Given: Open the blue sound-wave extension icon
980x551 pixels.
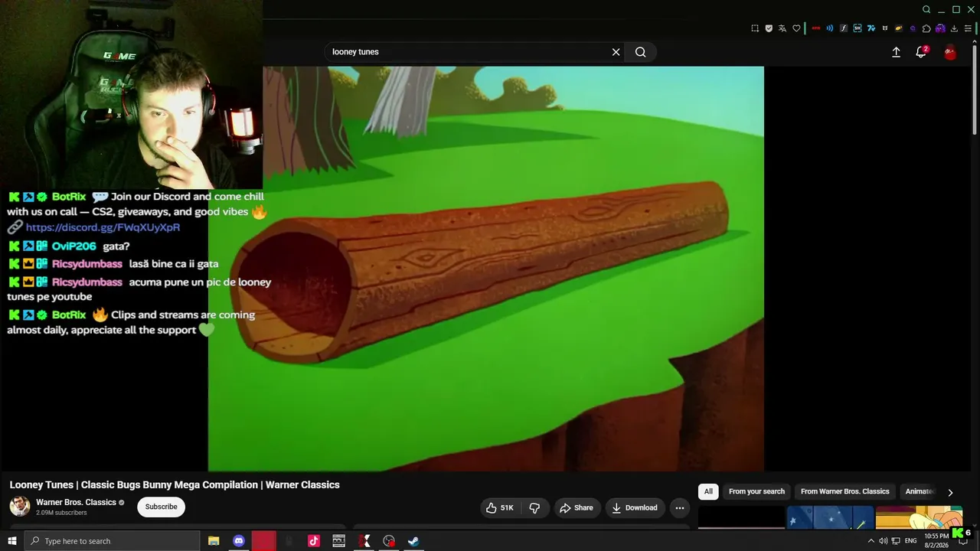Looking at the screenshot, I should point(830,28).
